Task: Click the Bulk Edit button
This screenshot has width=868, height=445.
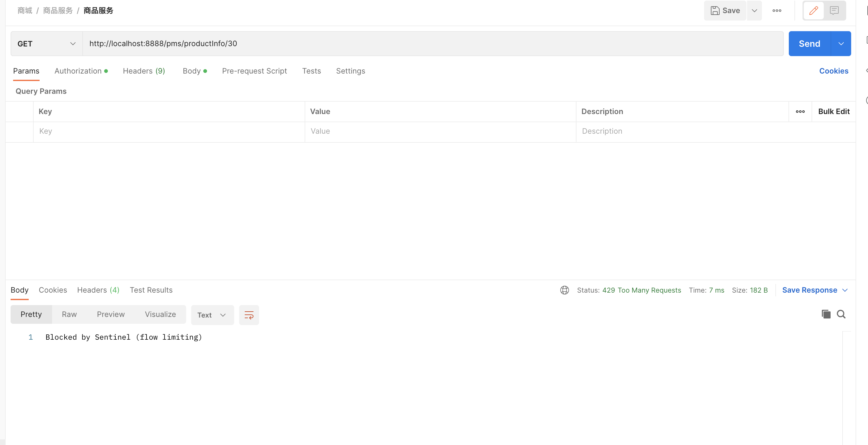Action: 833,112
